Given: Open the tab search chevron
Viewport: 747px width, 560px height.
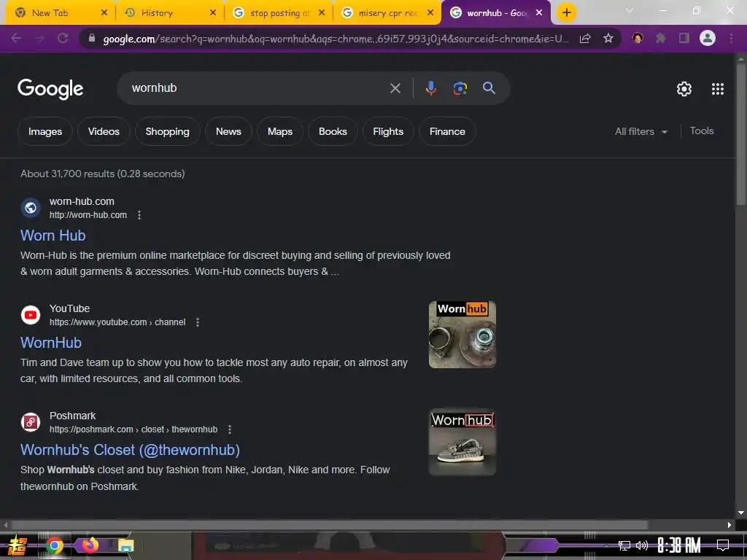Looking at the screenshot, I should pyautogui.click(x=630, y=10).
